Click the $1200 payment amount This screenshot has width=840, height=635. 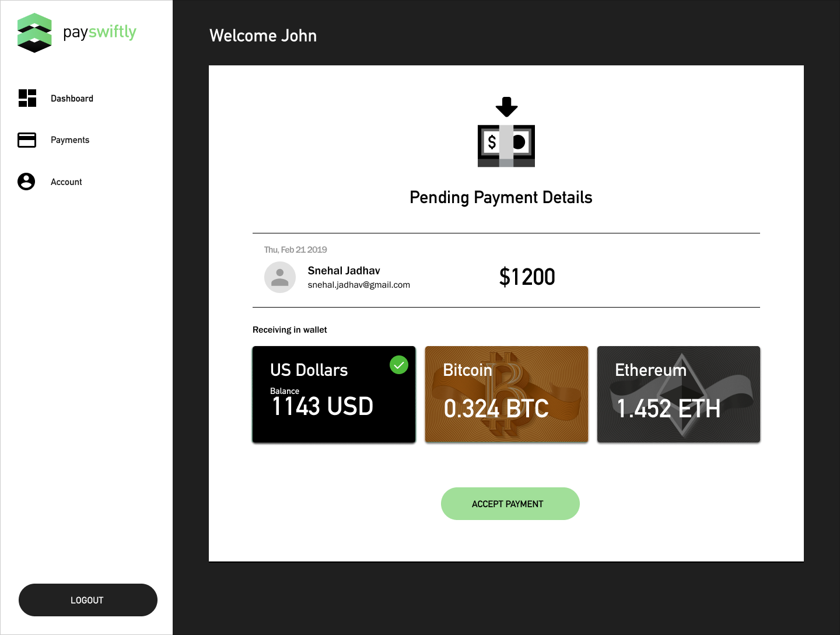click(x=527, y=277)
